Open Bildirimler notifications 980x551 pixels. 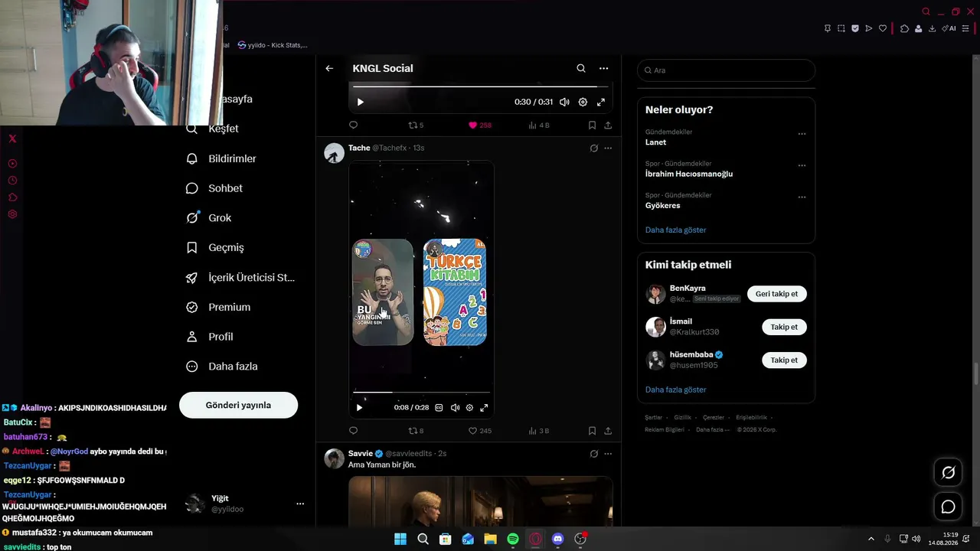221,158
